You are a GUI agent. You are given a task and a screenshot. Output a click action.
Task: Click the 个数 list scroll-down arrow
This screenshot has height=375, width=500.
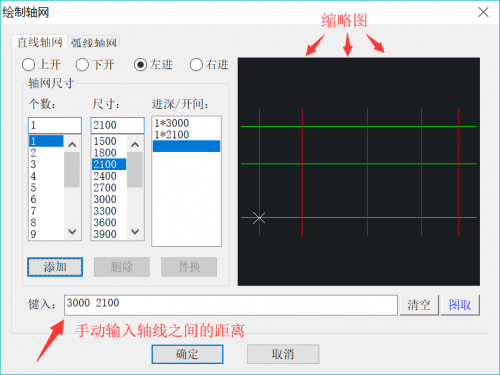(x=72, y=231)
